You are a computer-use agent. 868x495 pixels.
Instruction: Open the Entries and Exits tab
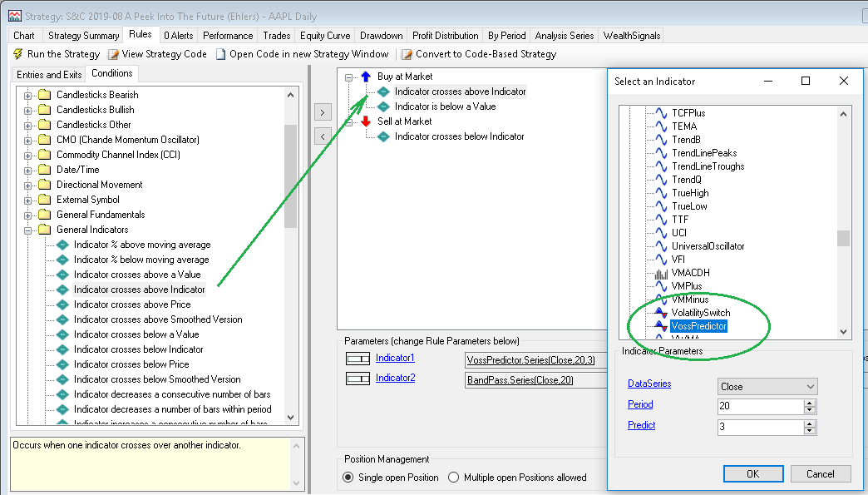coord(49,74)
